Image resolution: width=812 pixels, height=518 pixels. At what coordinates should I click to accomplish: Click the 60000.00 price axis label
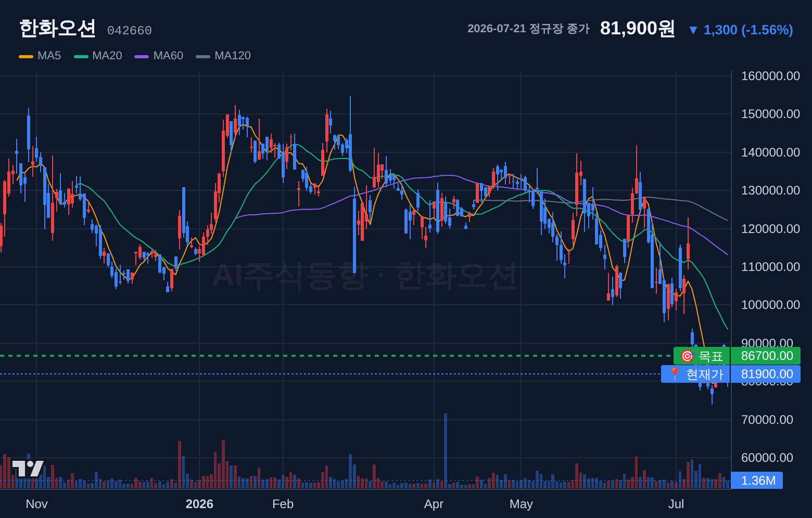(x=767, y=458)
